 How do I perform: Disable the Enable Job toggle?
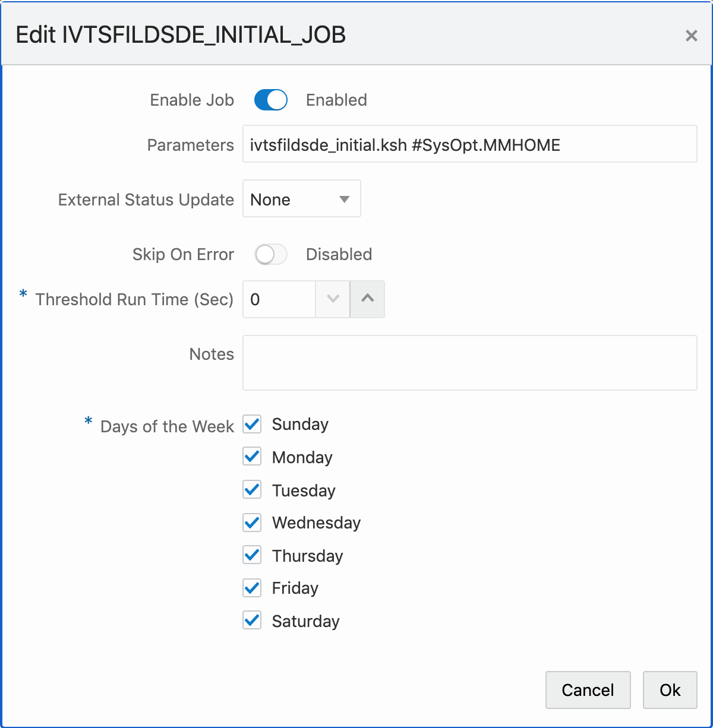click(270, 100)
